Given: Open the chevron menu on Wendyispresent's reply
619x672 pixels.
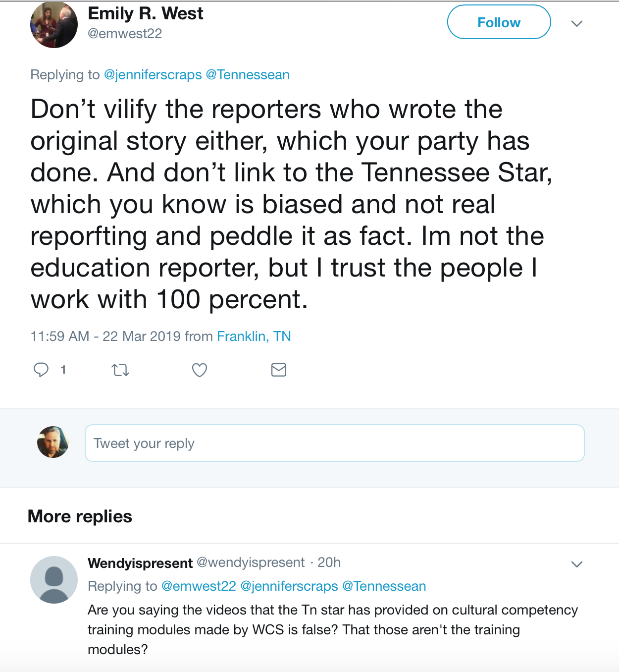Looking at the screenshot, I should coord(577,564).
